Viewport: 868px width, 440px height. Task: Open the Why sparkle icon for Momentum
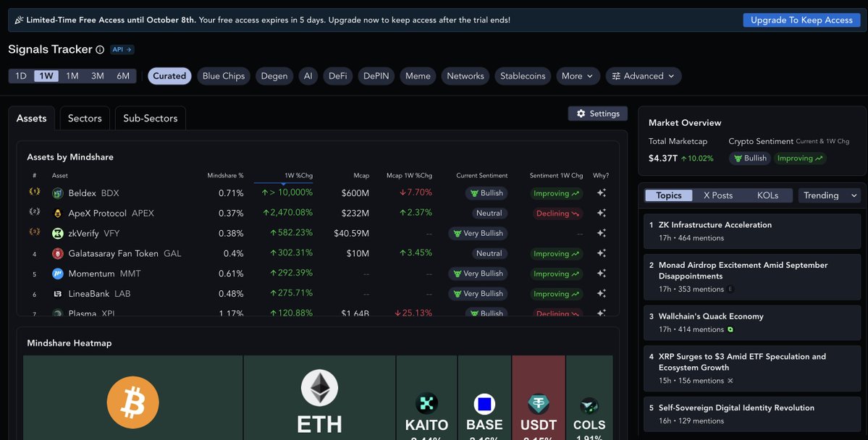(601, 274)
